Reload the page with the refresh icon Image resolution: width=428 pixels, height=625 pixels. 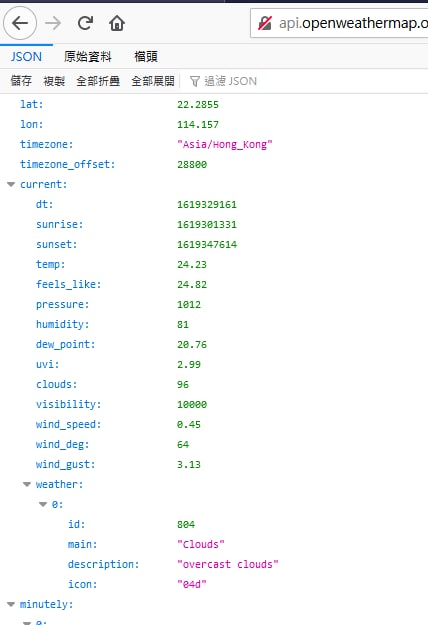[x=85, y=23]
